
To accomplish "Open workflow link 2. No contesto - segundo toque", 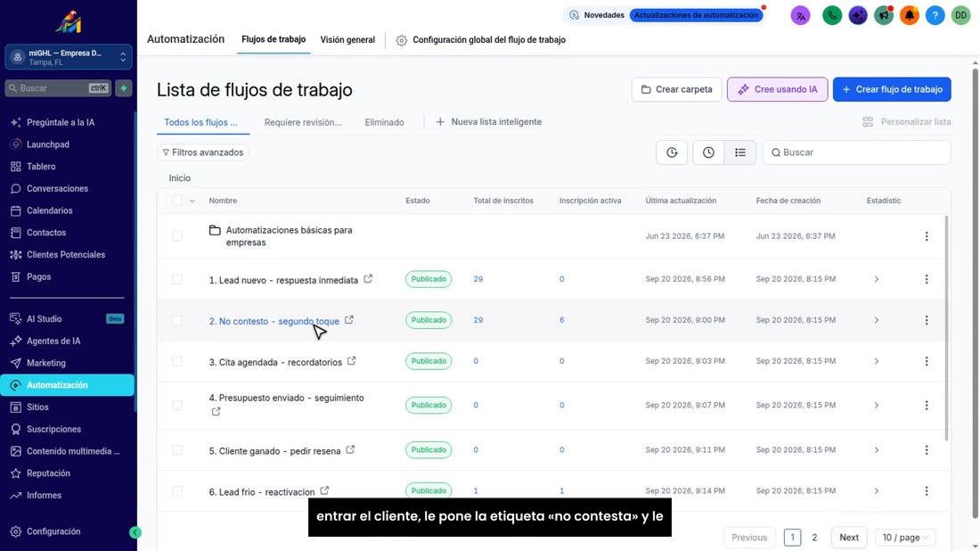I will 274,321.
